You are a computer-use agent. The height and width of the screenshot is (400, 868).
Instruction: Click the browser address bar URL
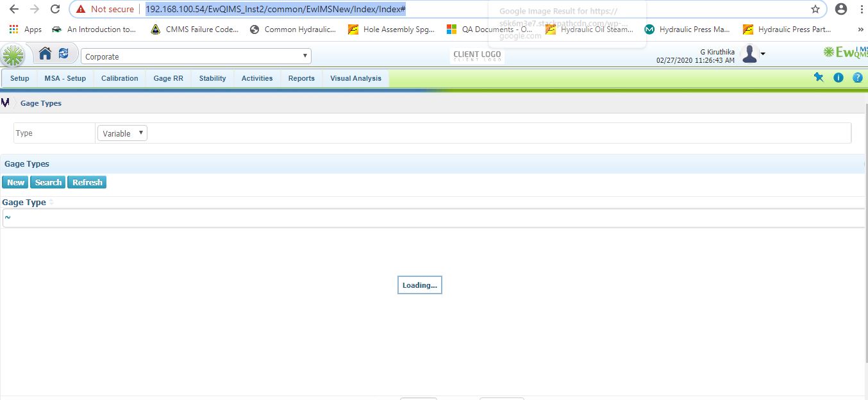coord(276,9)
